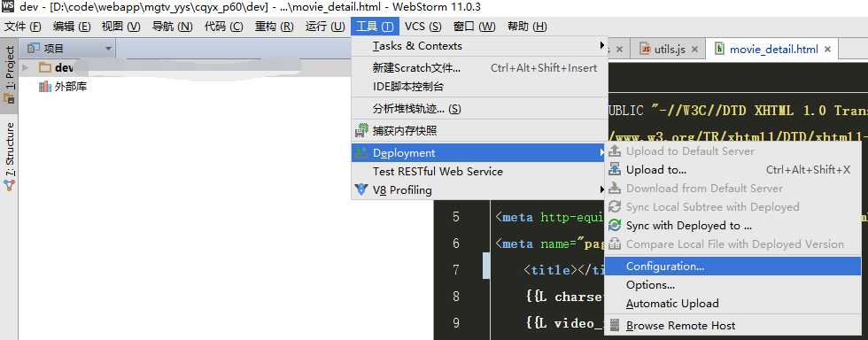
Task: Click the V8 Profiling submenu arrow
Action: pos(602,189)
